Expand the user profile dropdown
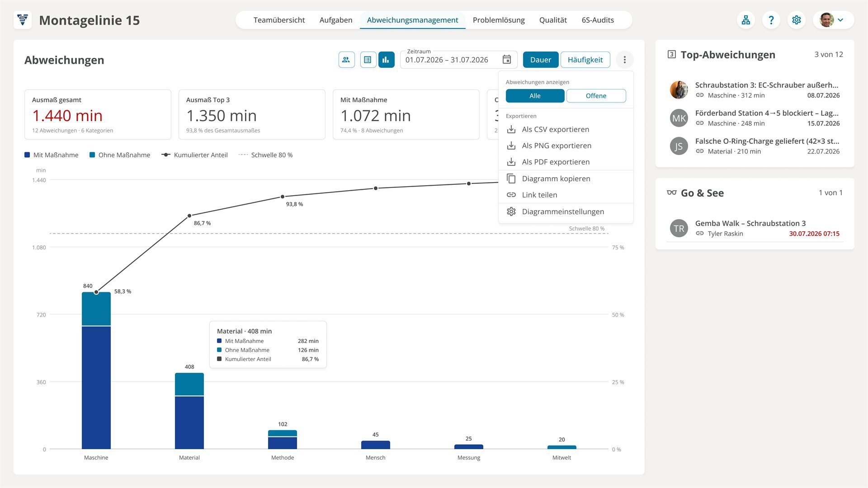868x488 pixels. (834, 20)
